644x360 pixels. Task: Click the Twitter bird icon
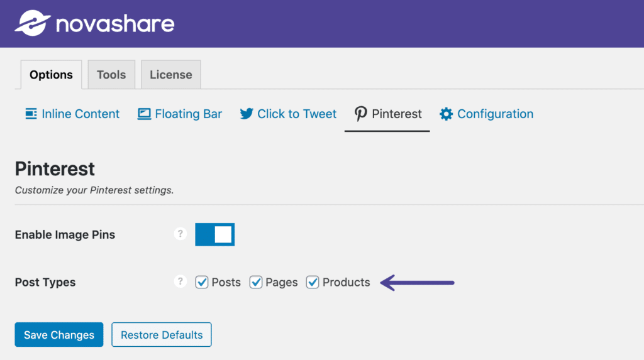pos(247,114)
